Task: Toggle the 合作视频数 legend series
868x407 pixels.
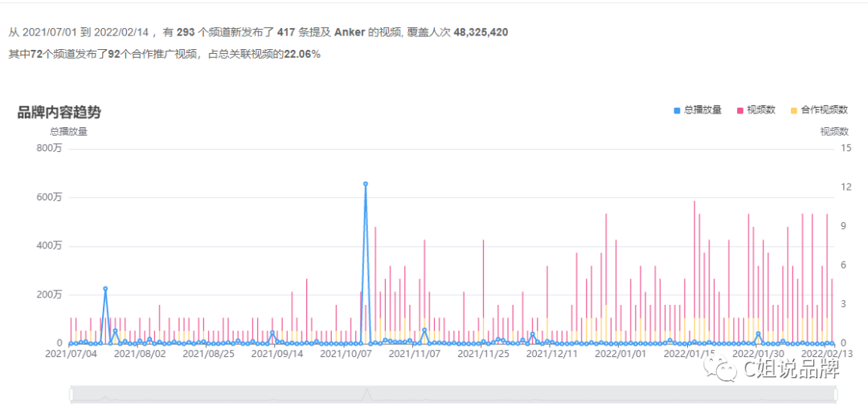Action: pos(819,110)
